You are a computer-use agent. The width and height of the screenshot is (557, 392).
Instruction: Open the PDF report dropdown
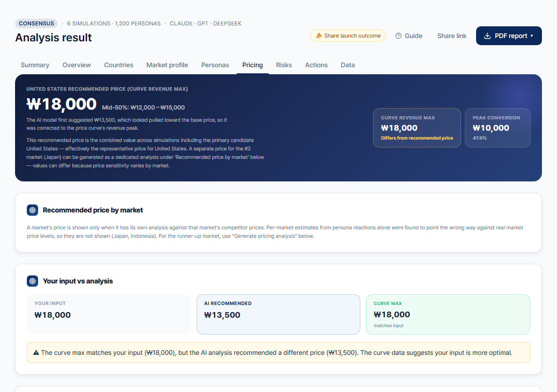pyautogui.click(x=509, y=36)
